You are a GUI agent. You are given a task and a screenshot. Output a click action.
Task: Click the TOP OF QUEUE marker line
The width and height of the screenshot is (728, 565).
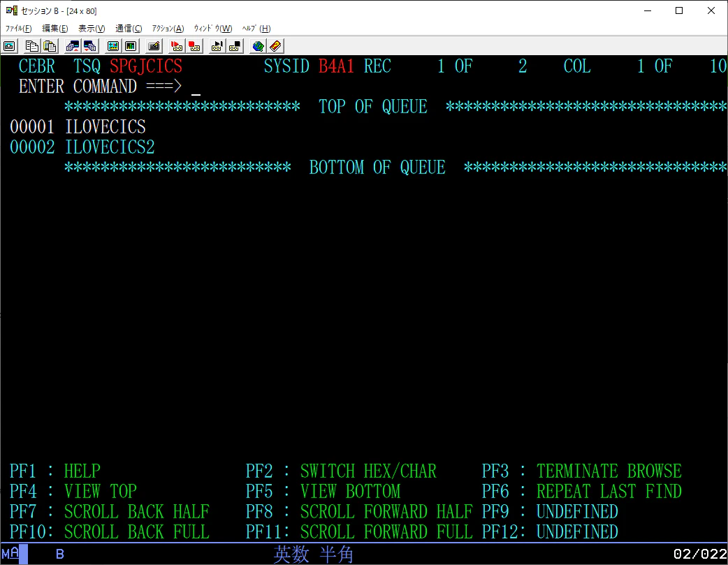point(395,107)
